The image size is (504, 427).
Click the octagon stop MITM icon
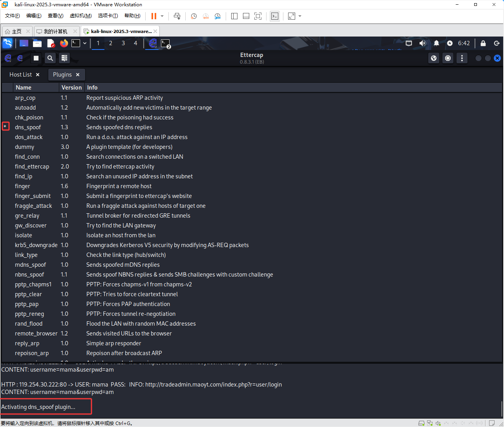pos(448,58)
